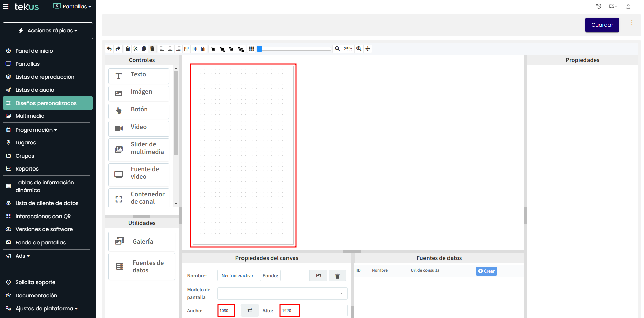Swap the Ancho and Alto values

250,310
